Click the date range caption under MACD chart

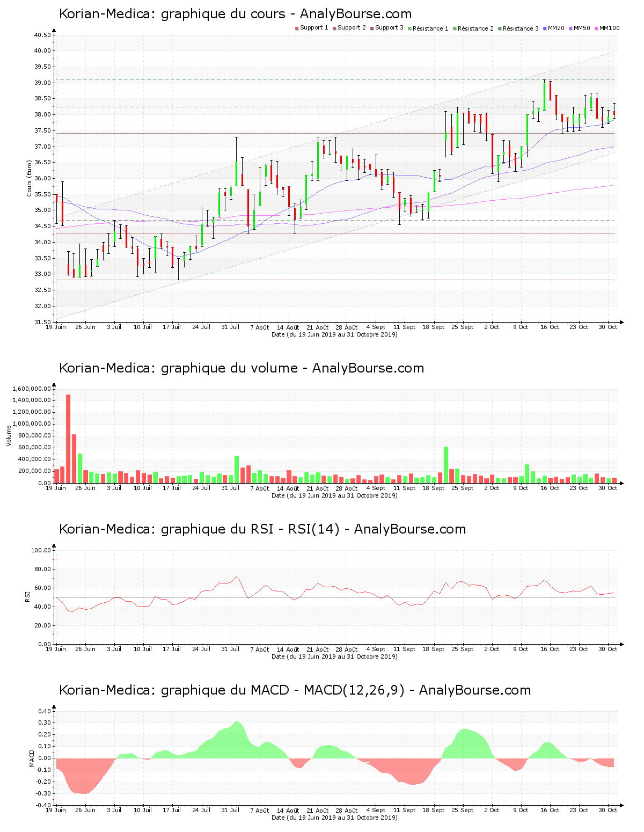pos(334,818)
